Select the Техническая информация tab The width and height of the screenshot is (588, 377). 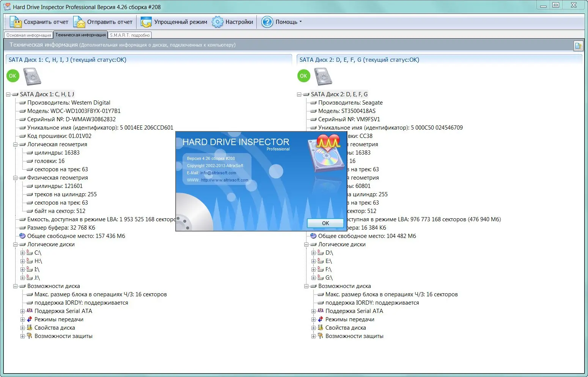(x=80, y=35)
